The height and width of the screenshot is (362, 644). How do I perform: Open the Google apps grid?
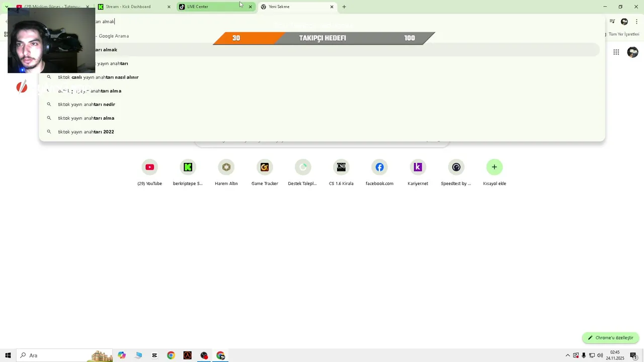click(616, 52)
